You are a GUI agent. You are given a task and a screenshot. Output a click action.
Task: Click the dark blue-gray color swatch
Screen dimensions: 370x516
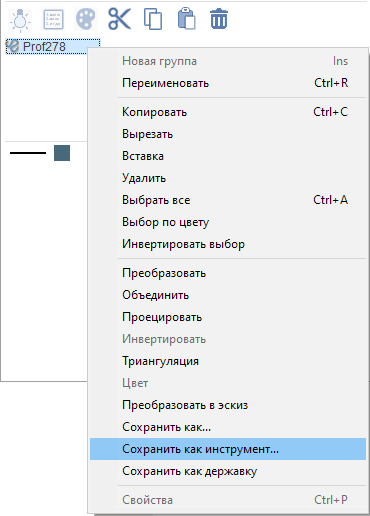62,153
